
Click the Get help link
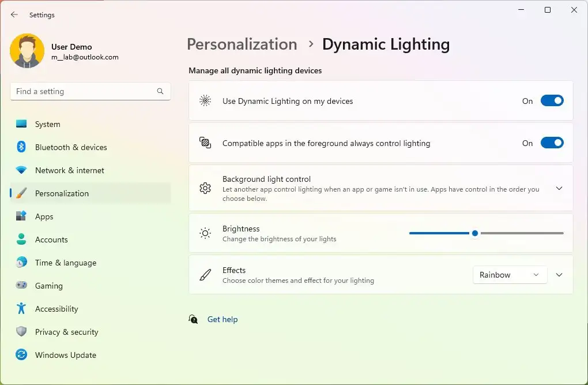click(x=223, y=319)
